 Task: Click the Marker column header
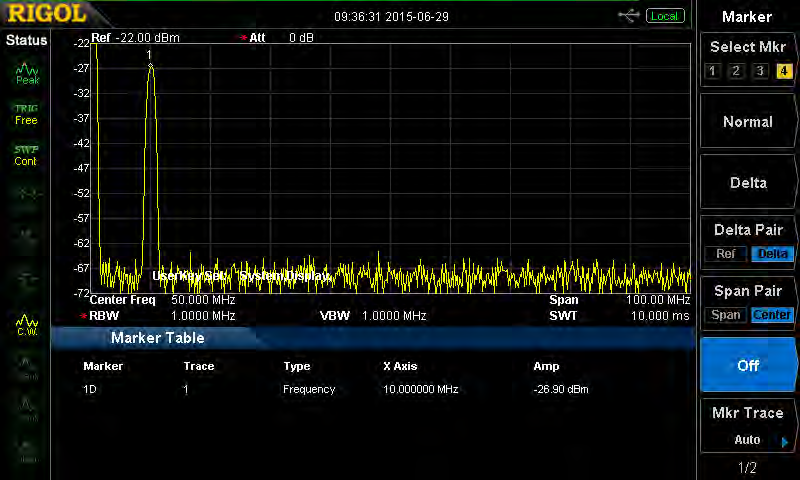(103, 366)
